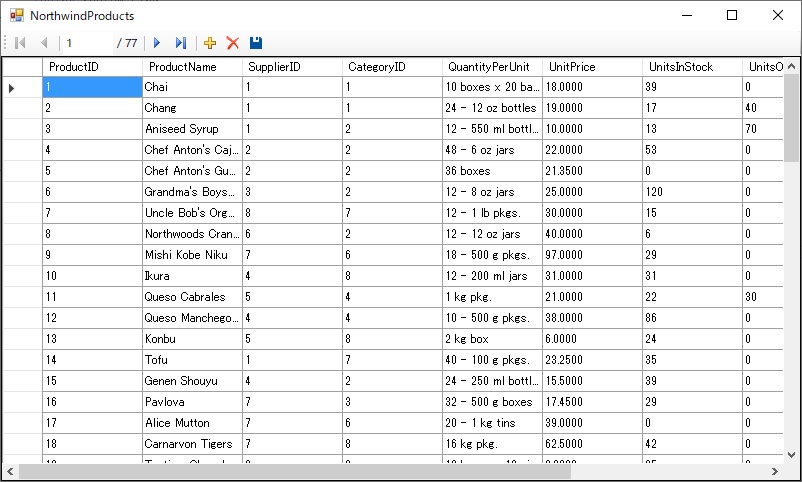This screenshot has width=802, height=482.
Task: Go to the next record
Action: 157,43
